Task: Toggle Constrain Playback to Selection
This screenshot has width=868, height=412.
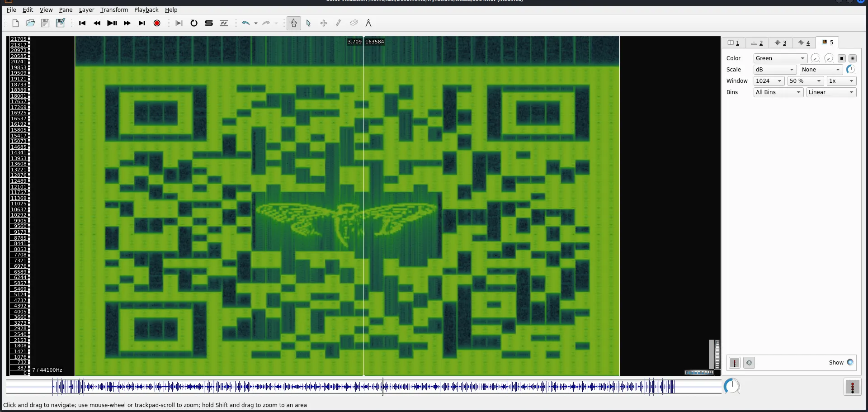Action: coord(179,23)
